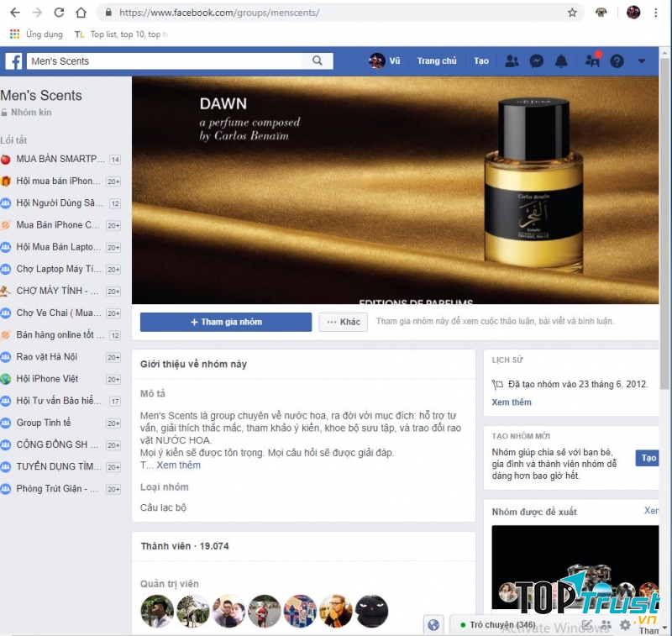
Task: Click the new group chat icon
Action: pos(606,625)
